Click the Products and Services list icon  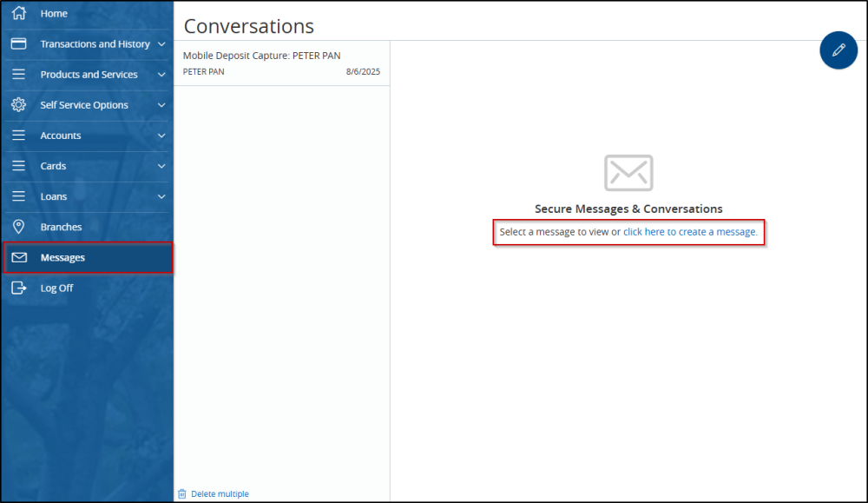point(19,74)
